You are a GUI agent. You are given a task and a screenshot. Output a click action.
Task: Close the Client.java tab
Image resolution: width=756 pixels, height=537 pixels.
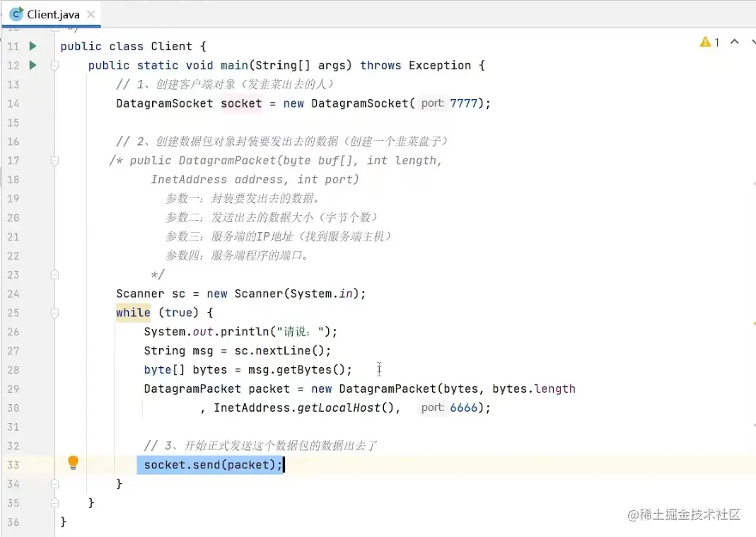[x=91, y=14]
